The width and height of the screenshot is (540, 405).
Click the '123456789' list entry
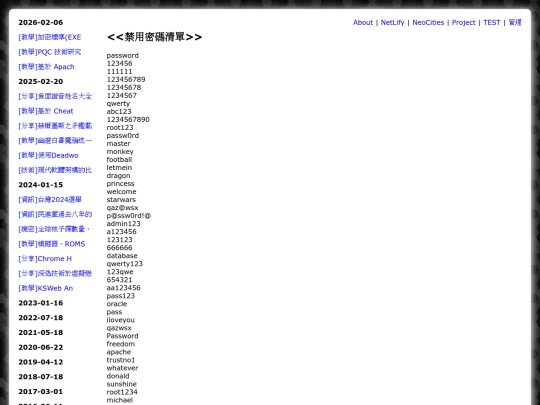(126, 80)
